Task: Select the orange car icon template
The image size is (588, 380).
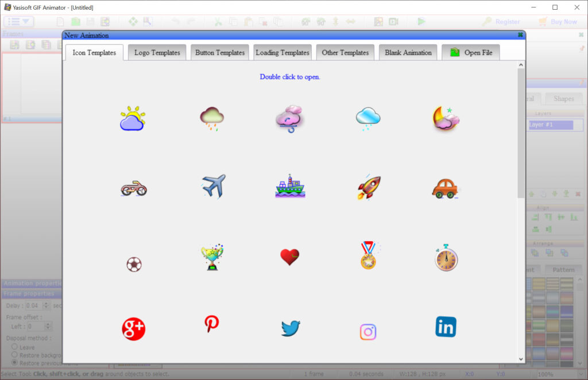Action: click(x=445, y=188)
